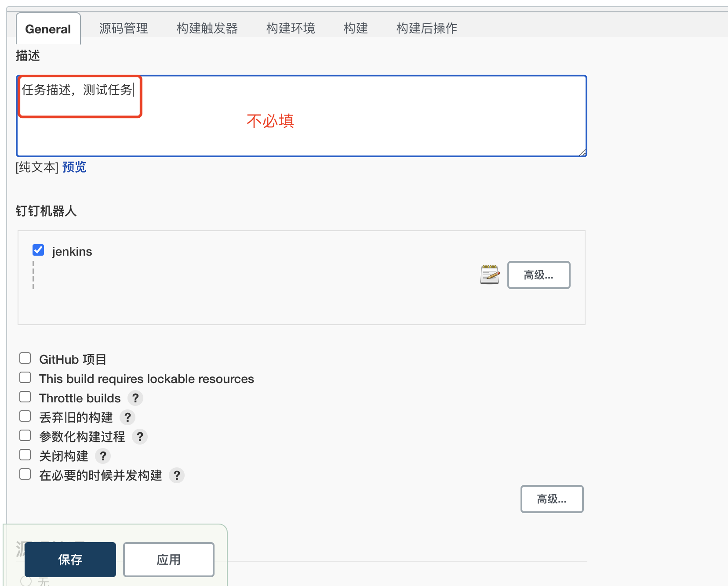Open help for 丢弃旧的构建
The width and height of the screenshot is (728, 586).
coord(127,417)
